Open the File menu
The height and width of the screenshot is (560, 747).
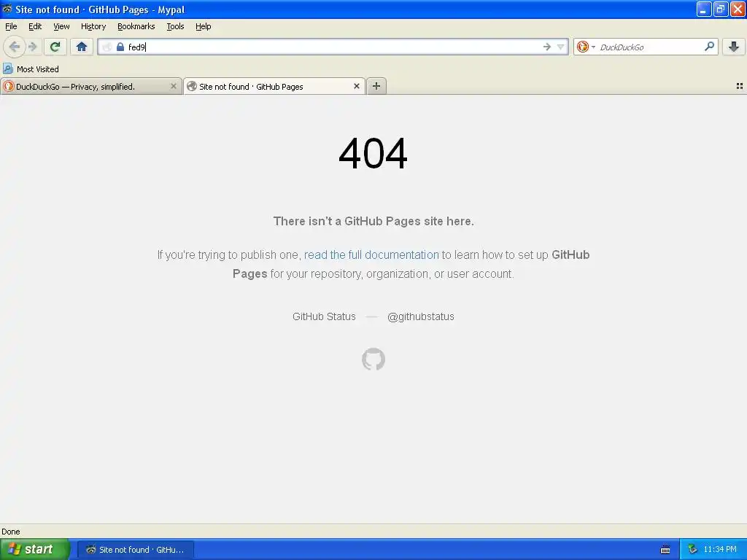point(11,26)
